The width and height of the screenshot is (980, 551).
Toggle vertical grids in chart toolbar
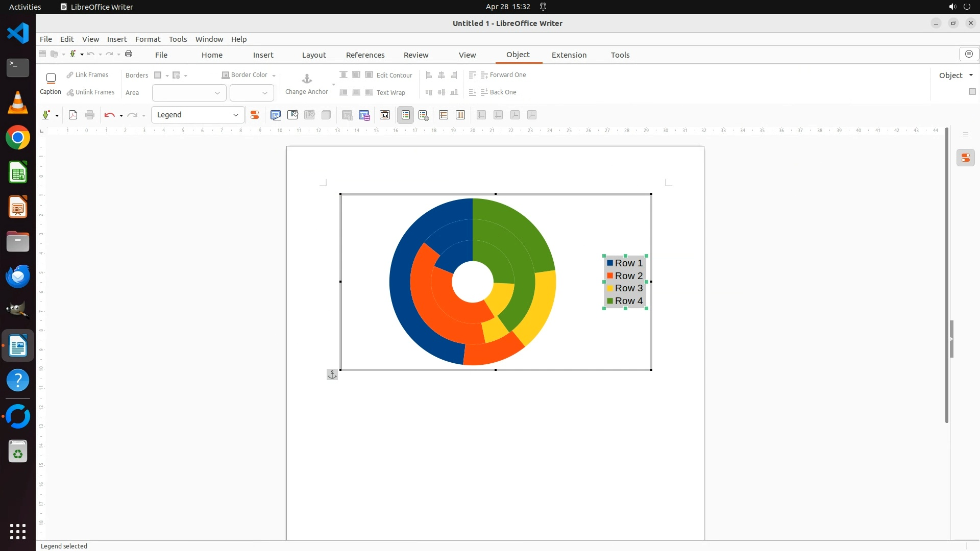[x=460, y=115]
